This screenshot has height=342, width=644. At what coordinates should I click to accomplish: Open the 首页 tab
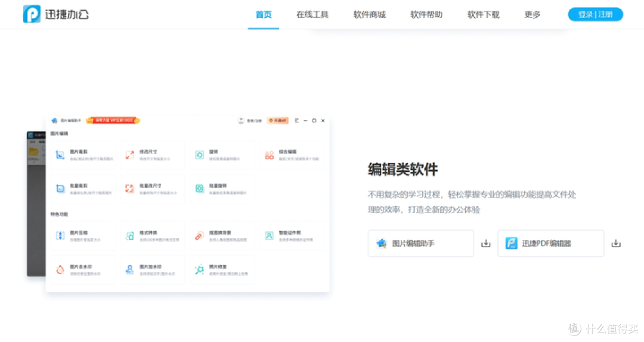264,15
